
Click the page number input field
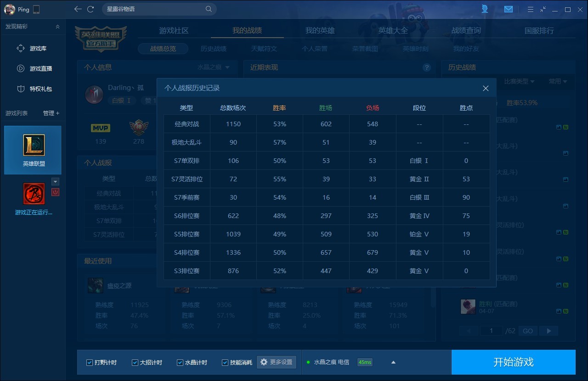coord(492,331)
